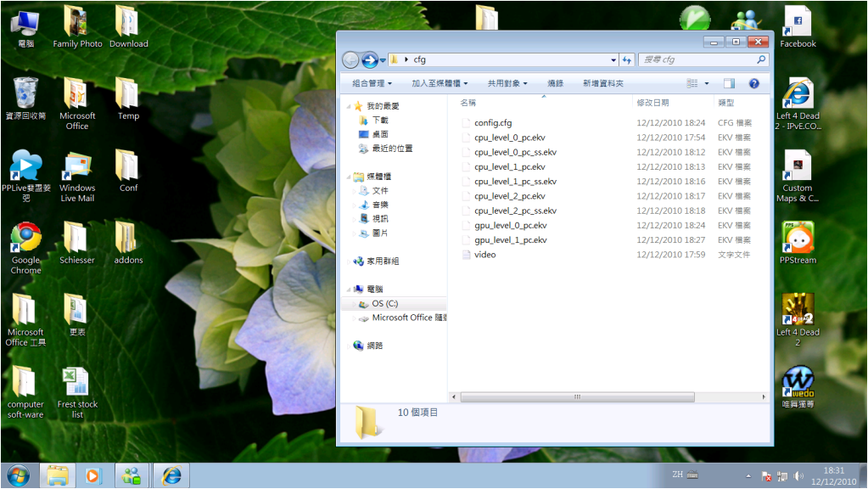
Task: Click the 搜尋 cfg search box
Action: pyautogui.click(x=696, y=60)
